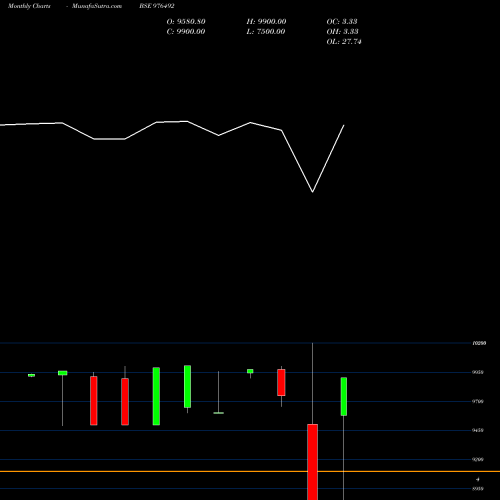
Task: Click the "Monthly Charts" title text
Action: click(x=29, y=6)
